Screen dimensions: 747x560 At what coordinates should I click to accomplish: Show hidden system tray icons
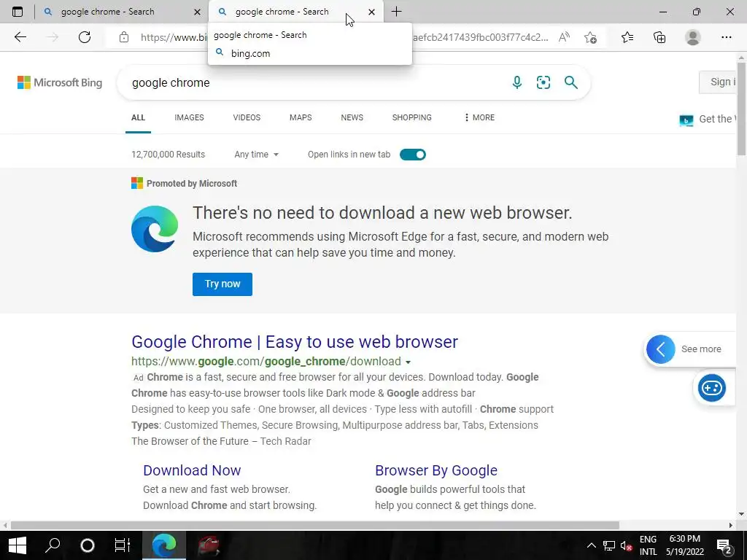coord(591,545)
